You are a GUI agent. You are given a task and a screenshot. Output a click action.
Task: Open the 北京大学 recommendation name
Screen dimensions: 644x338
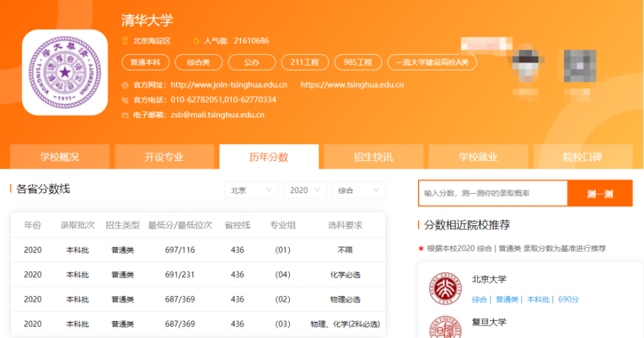pyautogui.click(x=489, y=279)
